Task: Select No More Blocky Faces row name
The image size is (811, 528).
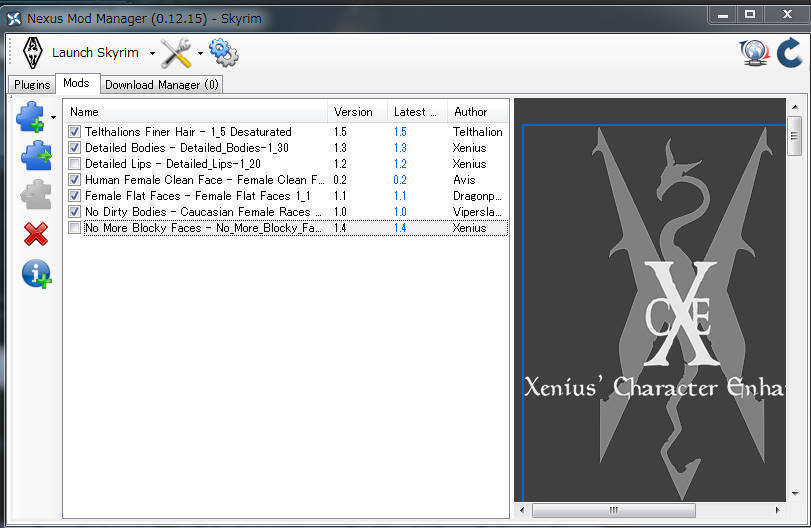Action: click(x=203, y=228)
